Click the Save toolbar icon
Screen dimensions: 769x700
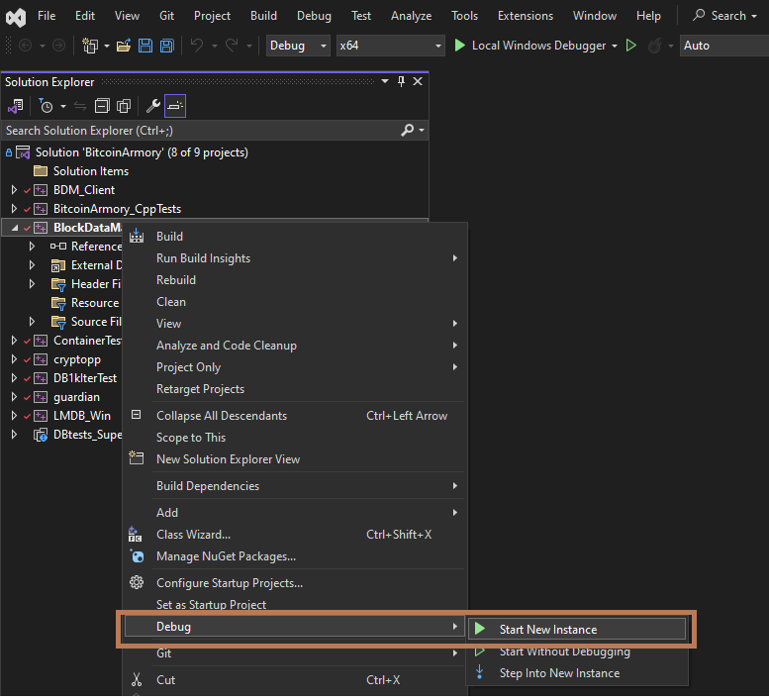tap(145, 46)
